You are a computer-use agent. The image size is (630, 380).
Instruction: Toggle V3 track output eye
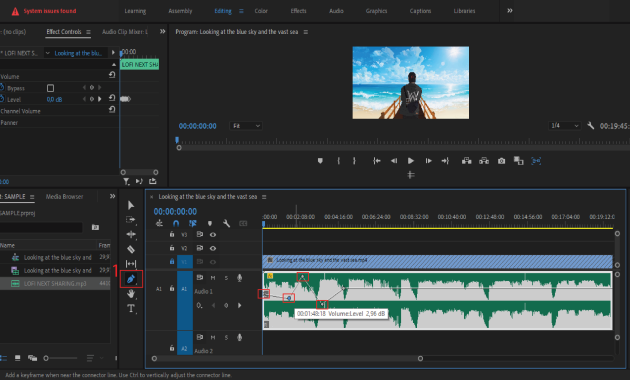click(213, 235)
